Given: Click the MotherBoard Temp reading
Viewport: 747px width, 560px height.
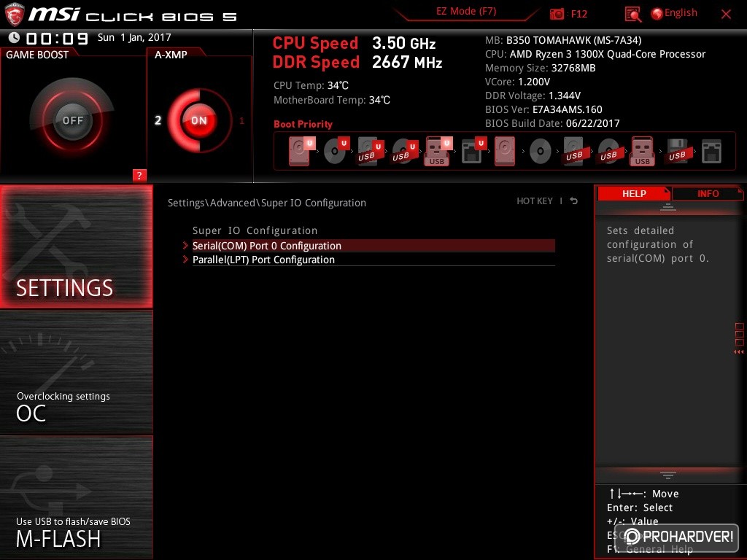Looking at the screenshot, I should (332, 100).
